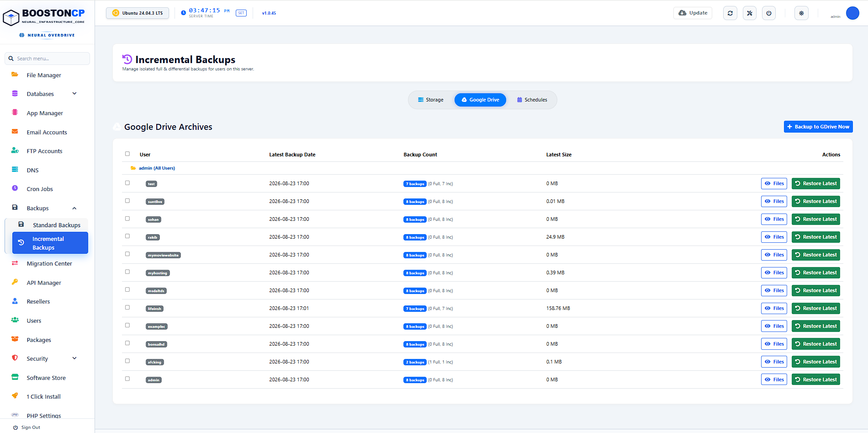Viewport: 868px width, 433px height.
Task: Check the checkbox for user test
Action: [x=127, y=183]
